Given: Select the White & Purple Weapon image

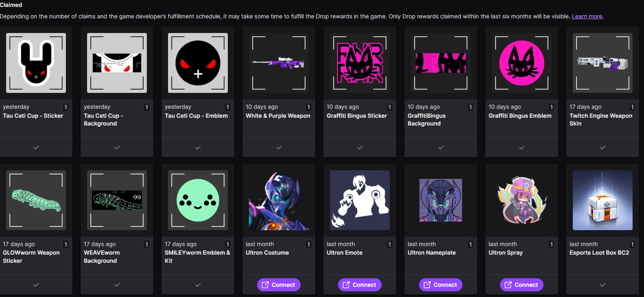Looking at the screenshot, I should click(x=279, y=63).
